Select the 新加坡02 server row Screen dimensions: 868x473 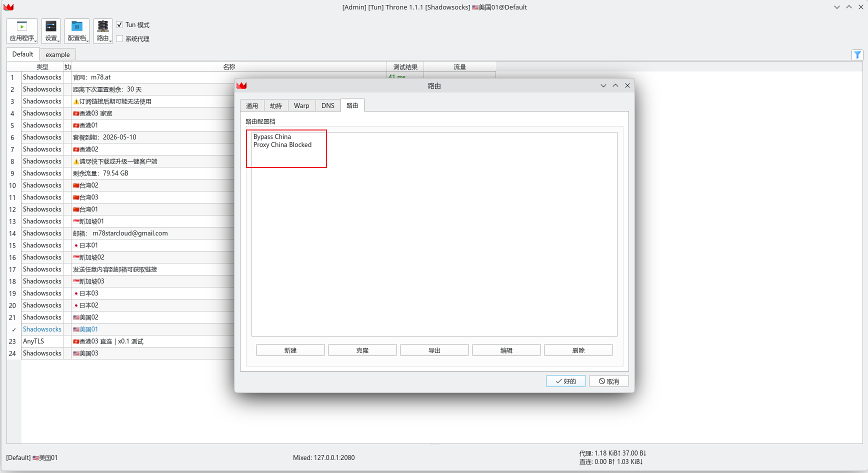coord(127,257)
